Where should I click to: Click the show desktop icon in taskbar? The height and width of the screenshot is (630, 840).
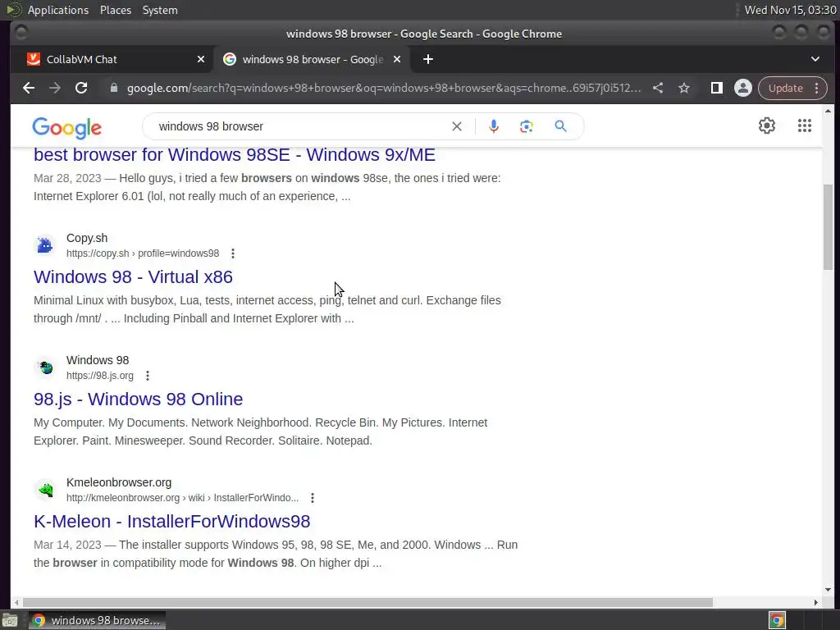click(10, 620)
